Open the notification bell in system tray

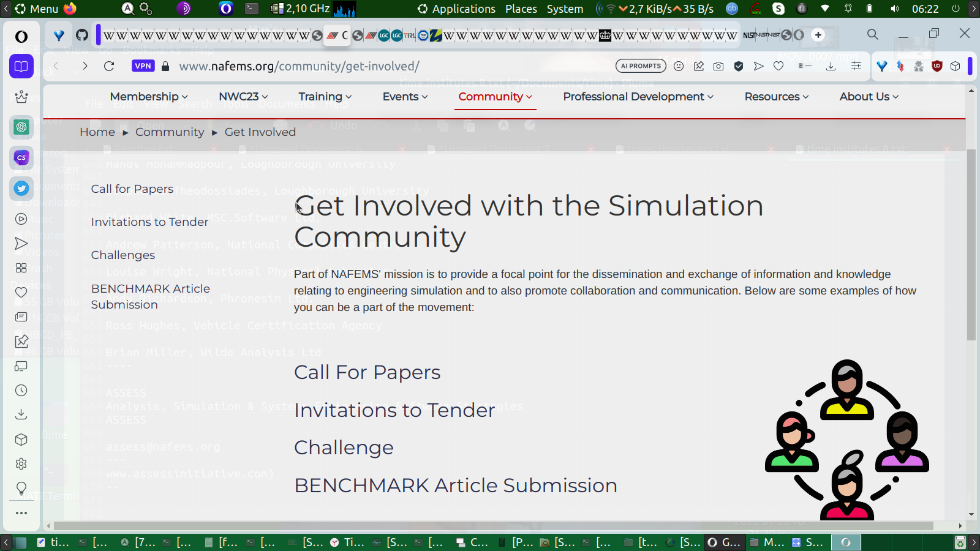(x=848, y=9)
